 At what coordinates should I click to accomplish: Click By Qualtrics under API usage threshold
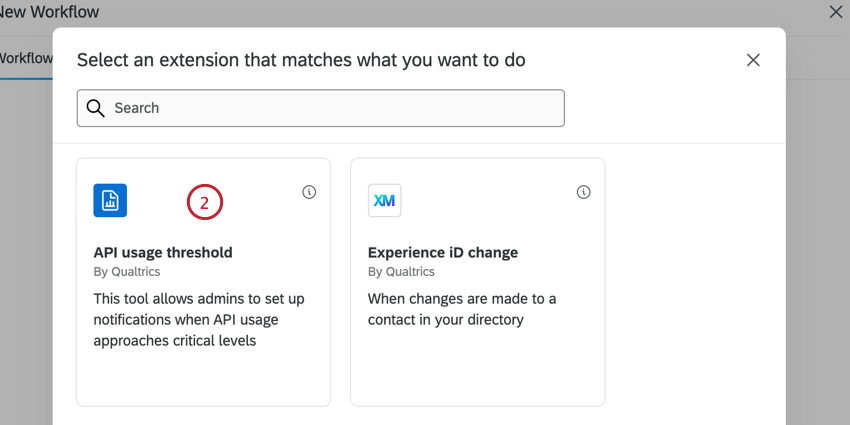point(127,272)
